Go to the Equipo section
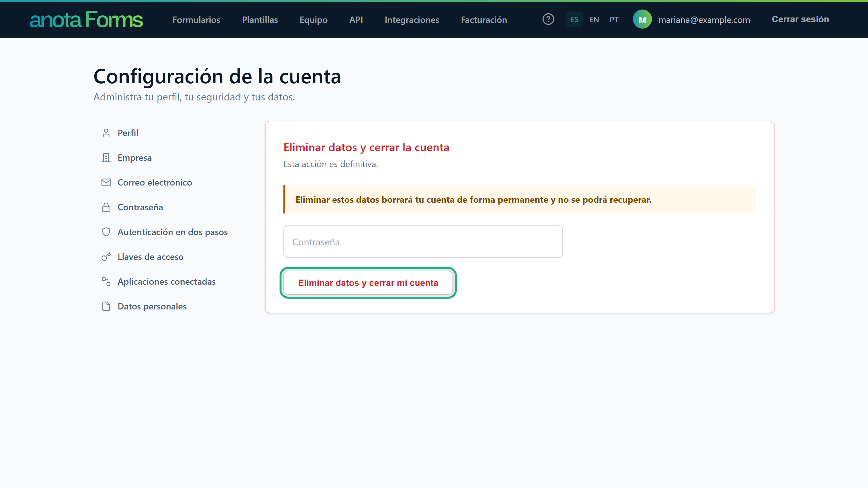The image size is (868, 488). click(313, 20)
